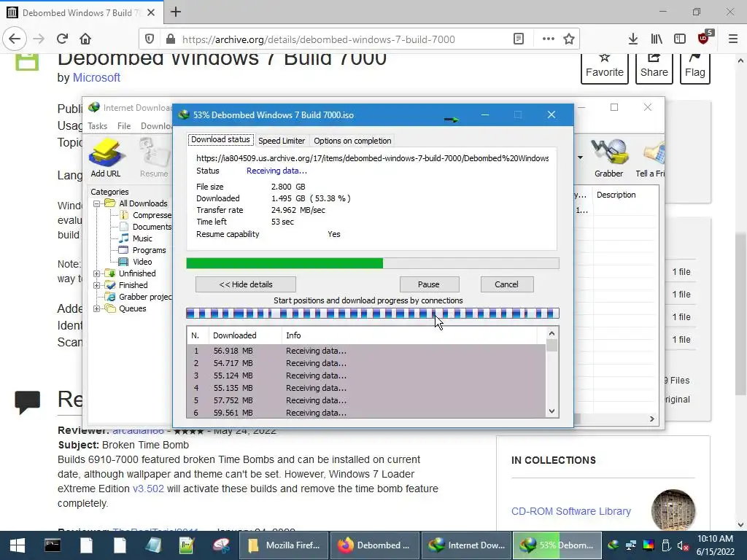This screenshot has height=560, width=747.
Task: Expand the Finished category node
Action: [97, 285]
